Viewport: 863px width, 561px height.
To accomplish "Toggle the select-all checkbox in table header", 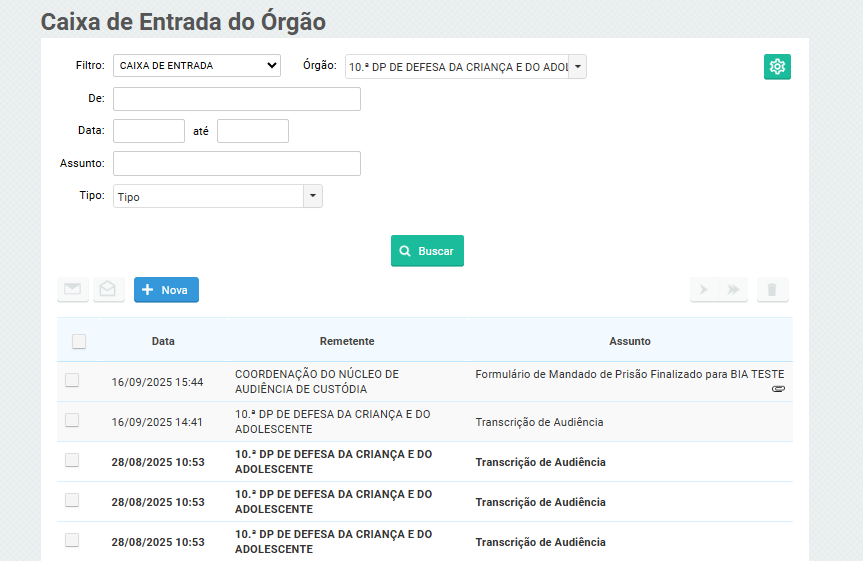I will (79, 342).
